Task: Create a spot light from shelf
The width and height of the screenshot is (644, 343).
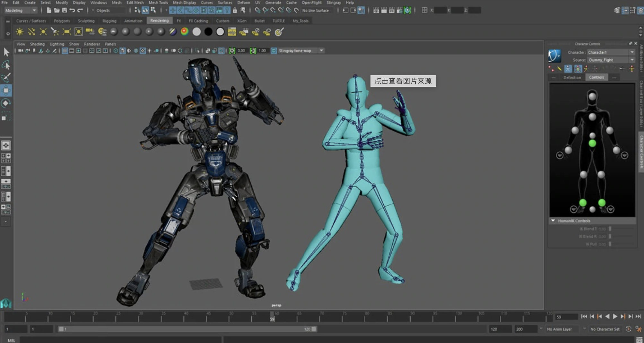Action: click(x=55, y=32)
